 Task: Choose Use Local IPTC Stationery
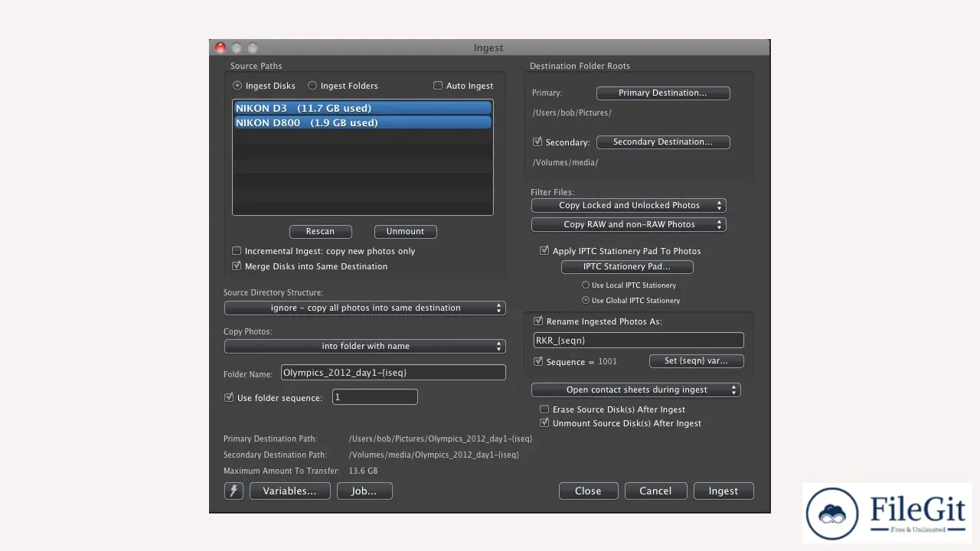(x=586, y=285)
